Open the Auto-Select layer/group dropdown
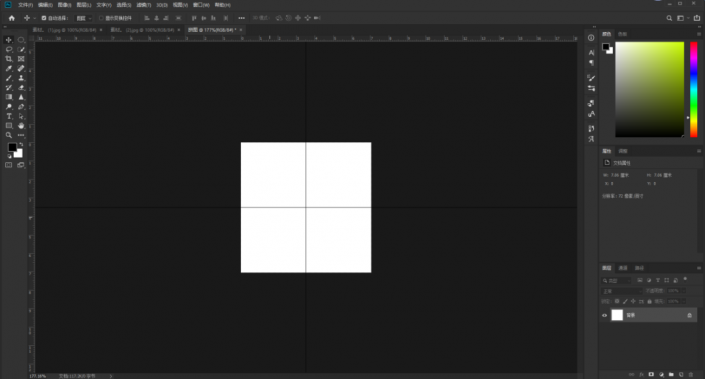This screenshot has width=705, height=379. [84, 18]
